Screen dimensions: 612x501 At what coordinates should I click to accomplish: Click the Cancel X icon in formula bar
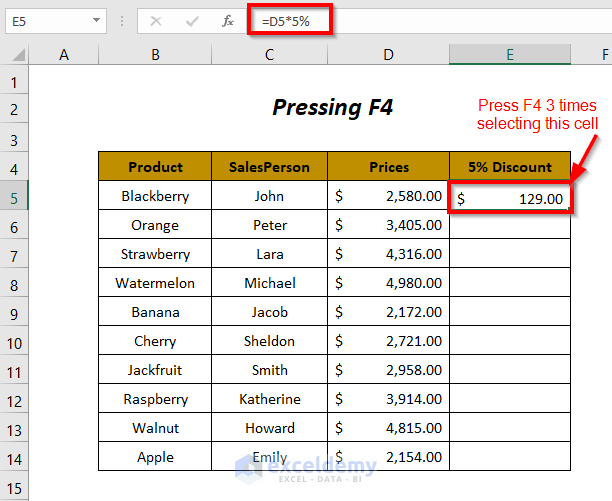click(x=156, y=20)
